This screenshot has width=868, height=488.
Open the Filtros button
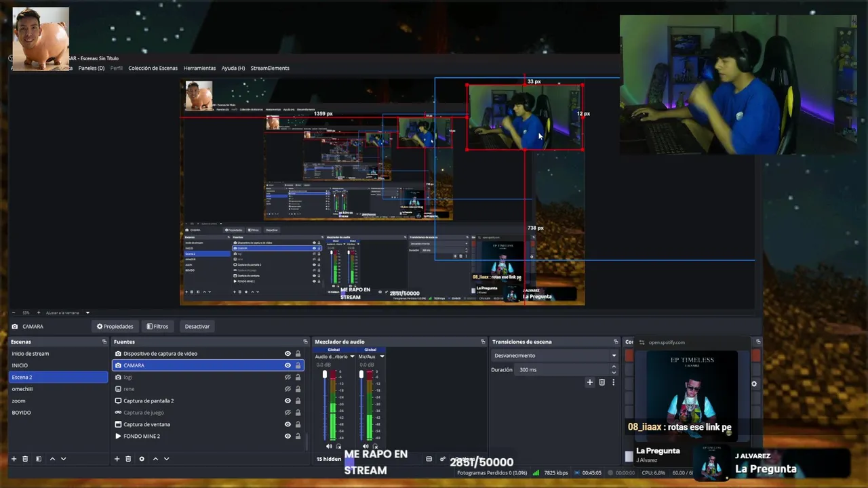point(157,327)
